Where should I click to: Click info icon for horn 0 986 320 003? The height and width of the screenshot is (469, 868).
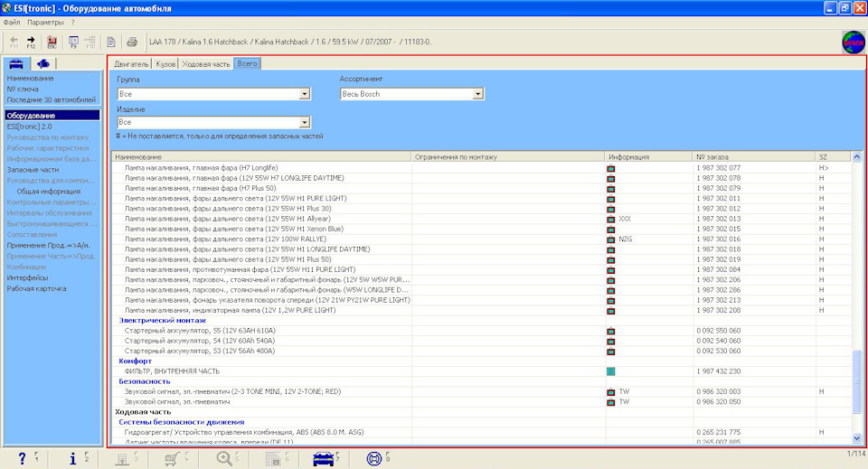(x=610, y=391)
